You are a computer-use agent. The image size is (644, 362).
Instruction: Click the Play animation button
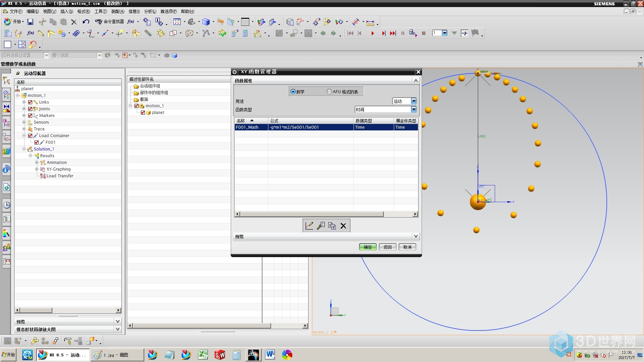coord(372,33)
